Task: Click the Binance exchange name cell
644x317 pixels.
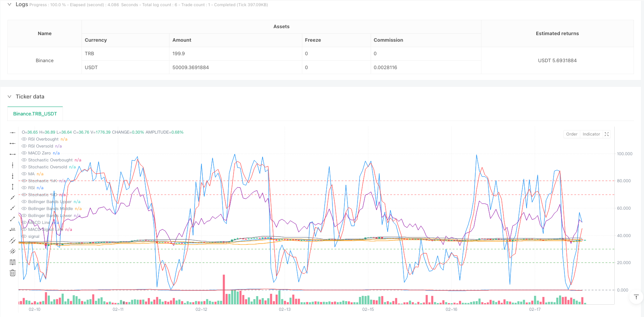Action: (x=45, y=61)
